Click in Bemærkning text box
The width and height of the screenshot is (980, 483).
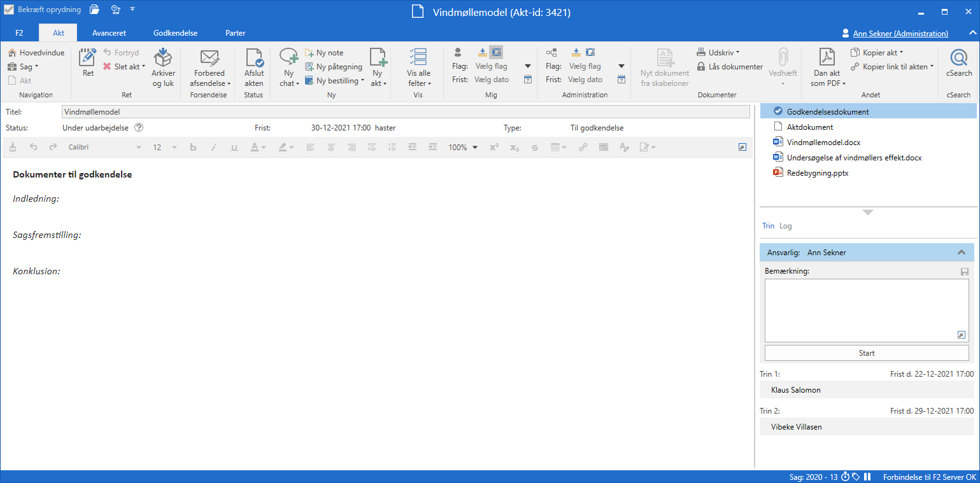click(867, 311)
